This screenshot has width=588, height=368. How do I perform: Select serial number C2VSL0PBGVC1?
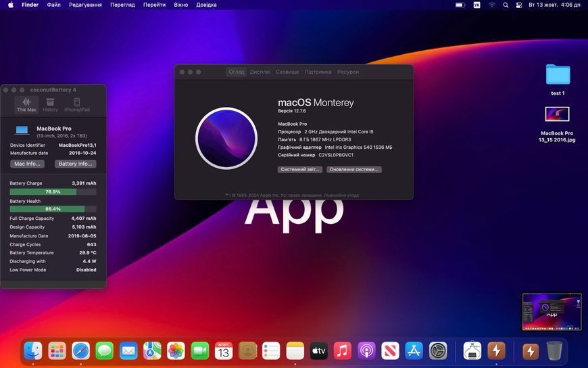point(336,155)
